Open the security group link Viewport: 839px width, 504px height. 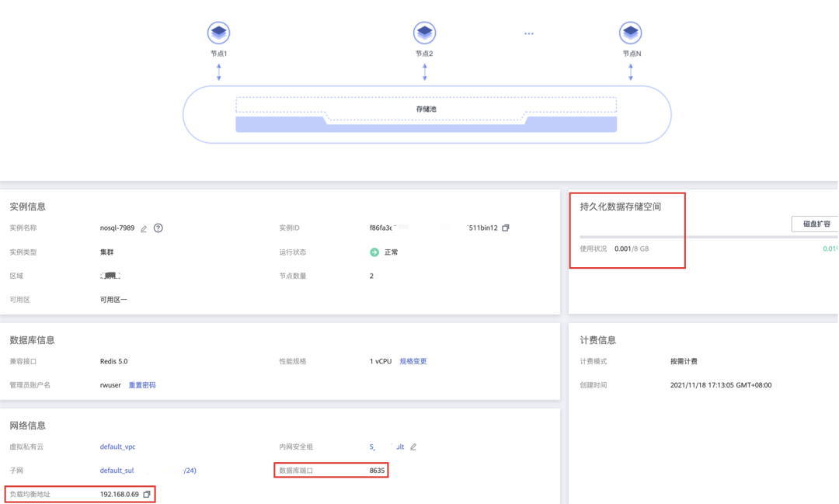[387, 447]
